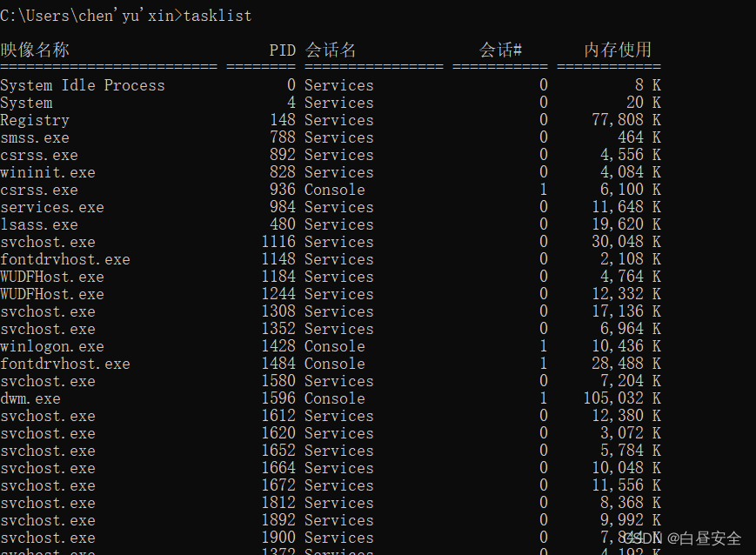Click memory value 6,964 K
Viewport: 756px width, 555px height.
pyautogui.click(x=631, y=328)
